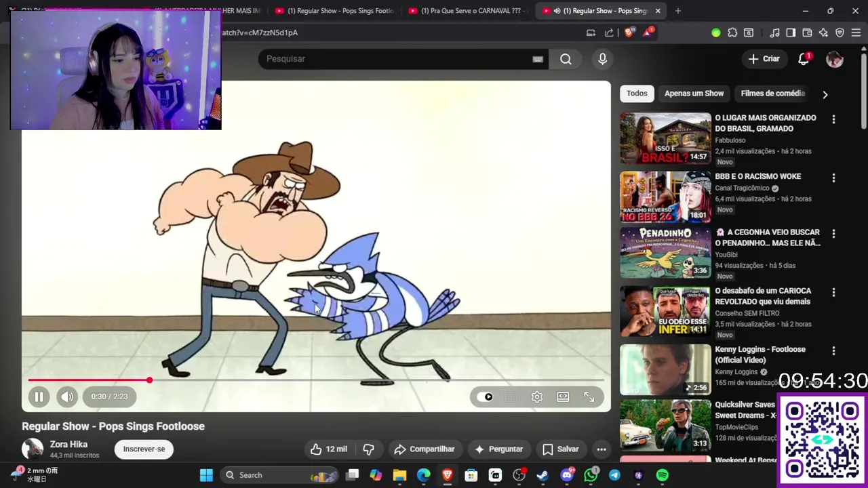Image resolution: width=868 pixels, height=488 pixels.
Task: Open Spotify from taskbar
Action: click(x=662, y=475)
